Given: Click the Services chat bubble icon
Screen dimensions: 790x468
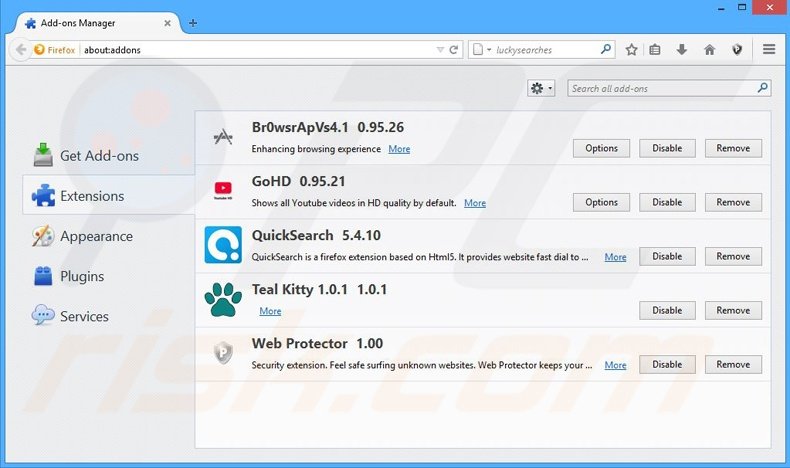Looking at the screenshot, I should pos(43,315).
